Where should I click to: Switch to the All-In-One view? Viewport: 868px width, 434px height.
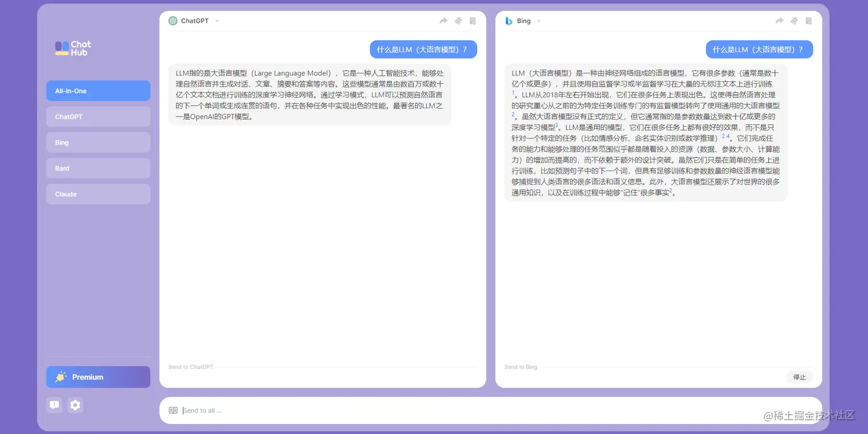point(98,91)
